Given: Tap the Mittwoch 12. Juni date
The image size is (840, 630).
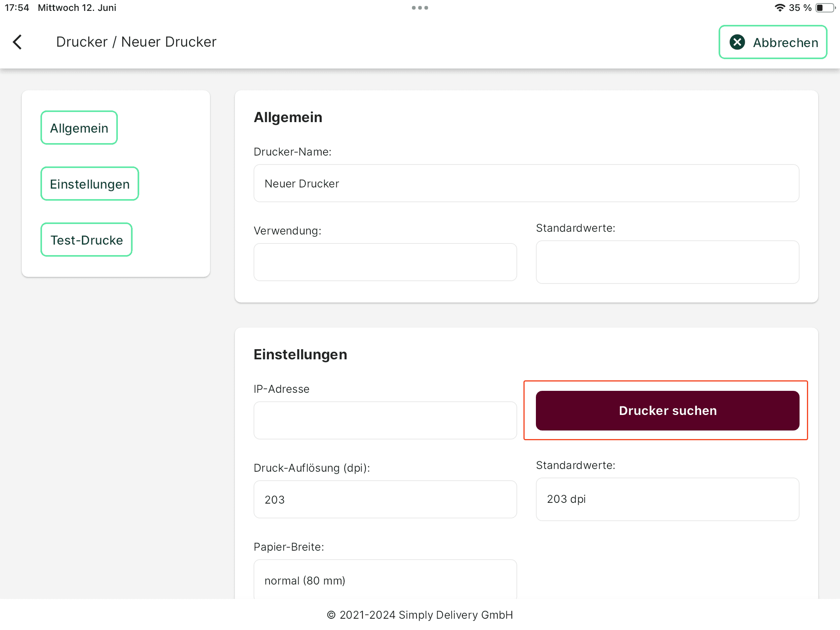Looking at the screenshot, I should click(x=77, y=8).
